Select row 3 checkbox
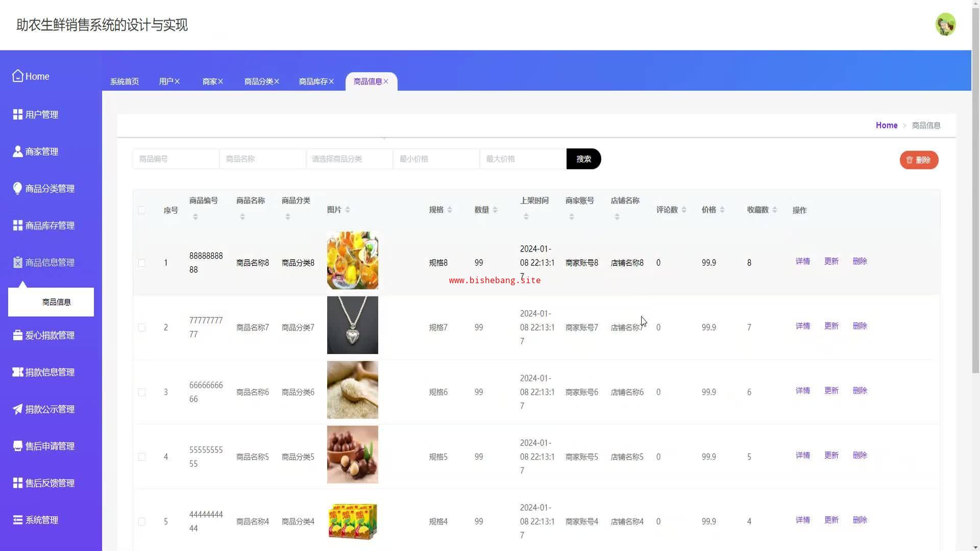This screenshot has height=551, width=980. pos(142,392)
